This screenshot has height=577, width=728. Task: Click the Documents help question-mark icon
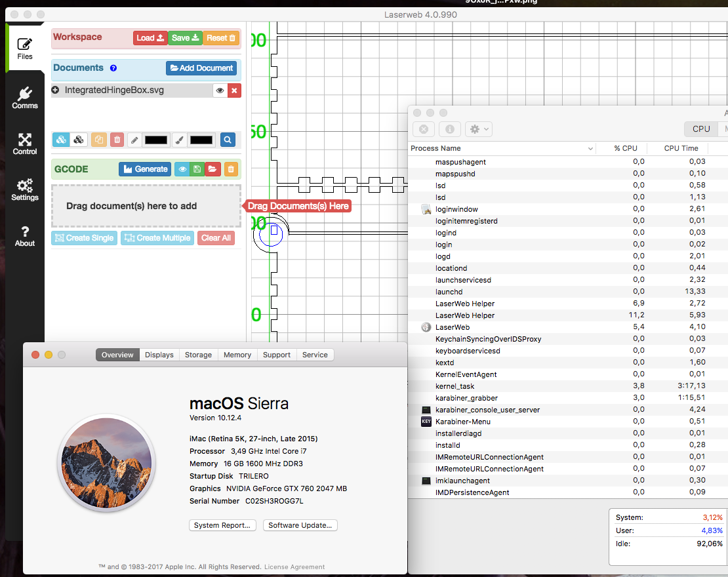pyautogui.click(x=113, y=68)
